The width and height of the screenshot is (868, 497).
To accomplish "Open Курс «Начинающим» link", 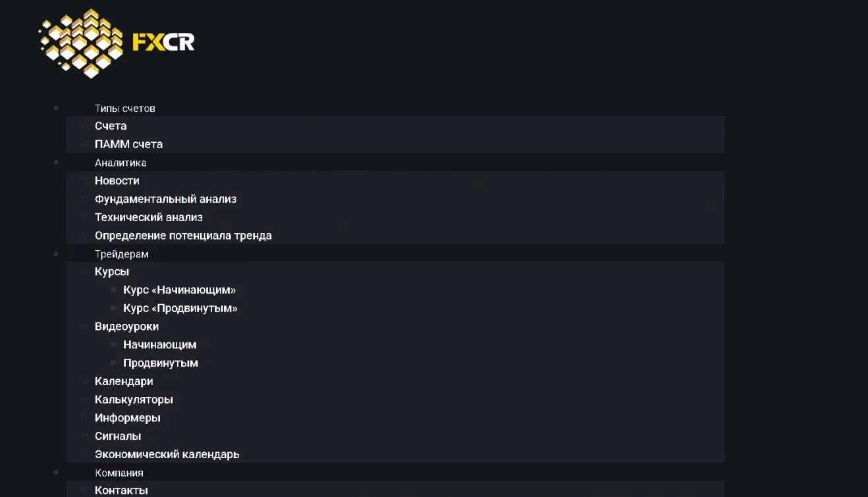I will click(x=179, y=290).
